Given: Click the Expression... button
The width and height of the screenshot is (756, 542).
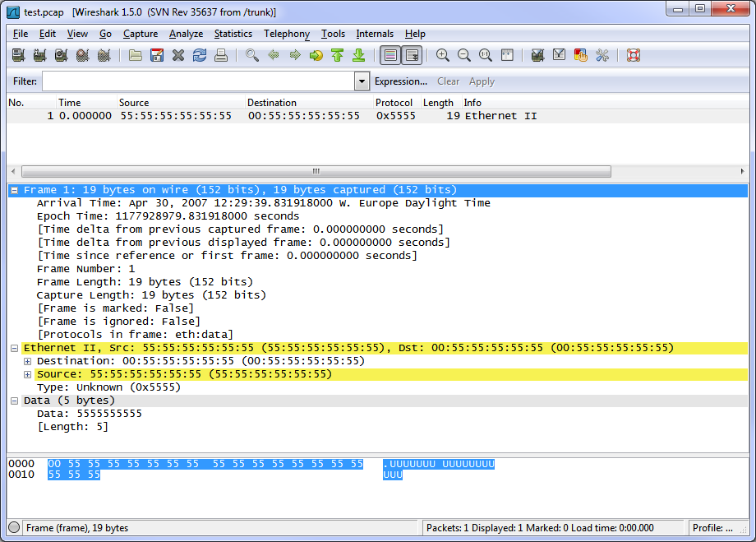Looking at the screenshot, I should click(401, 81).
